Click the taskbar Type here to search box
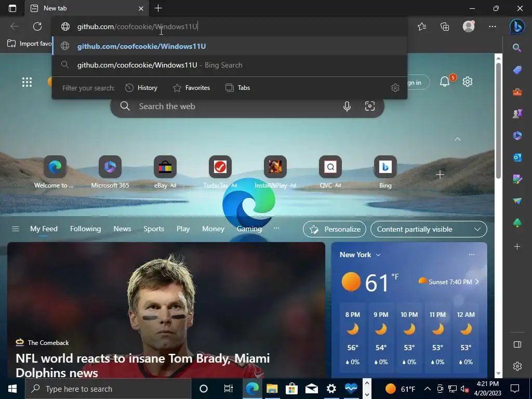532x399 pixels. pyautogui.click(x=108, y=389)
